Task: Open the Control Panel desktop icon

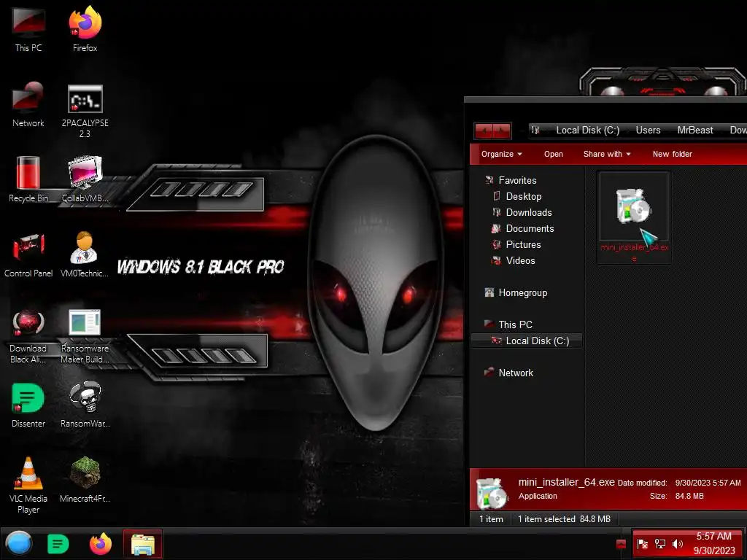Action: tap(28, 255)
